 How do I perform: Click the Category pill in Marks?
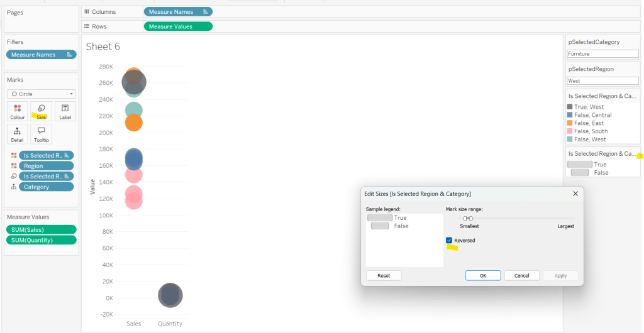(x=46, y=187)
